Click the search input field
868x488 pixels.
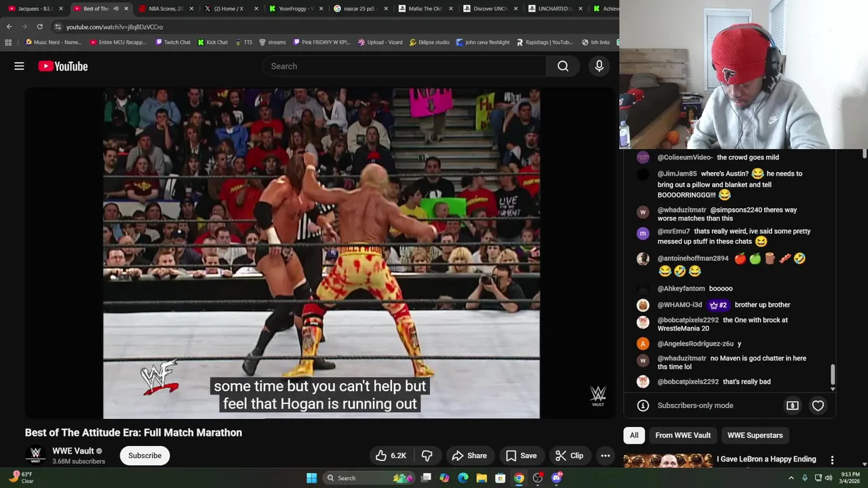point(404,66)
